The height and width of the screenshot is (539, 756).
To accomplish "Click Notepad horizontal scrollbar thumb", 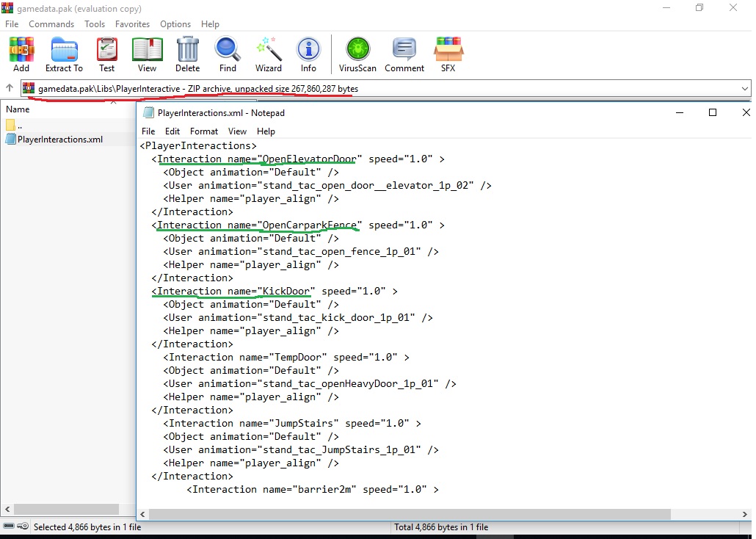I will pos(410,514).
